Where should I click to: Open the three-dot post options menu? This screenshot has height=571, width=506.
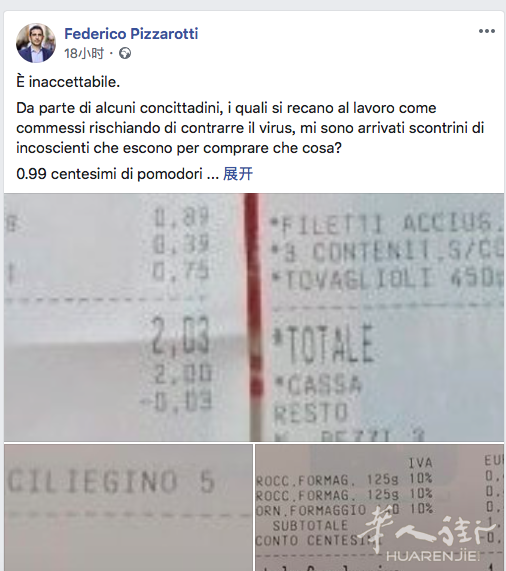tap(487, 31)
